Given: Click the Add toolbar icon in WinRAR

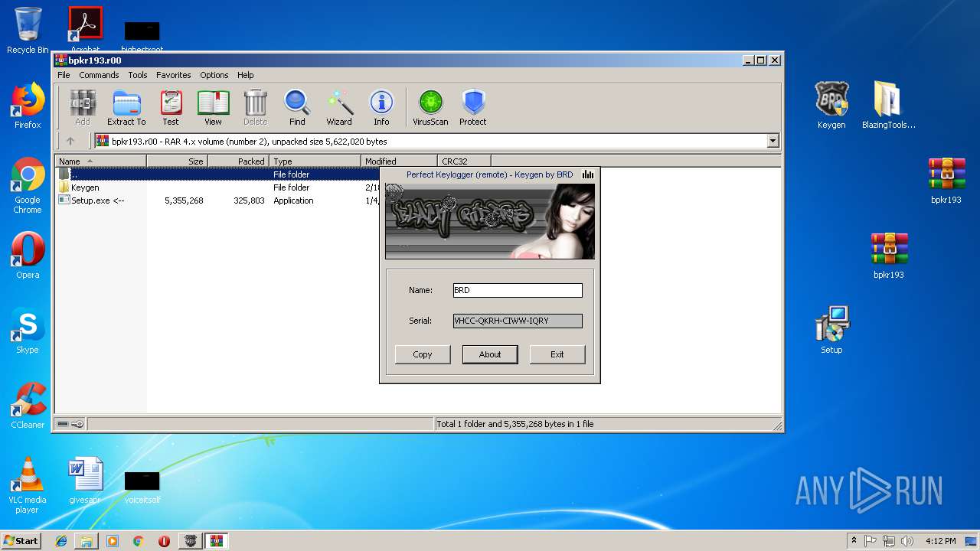Looking at the screenshot, I should click(83, 107).
